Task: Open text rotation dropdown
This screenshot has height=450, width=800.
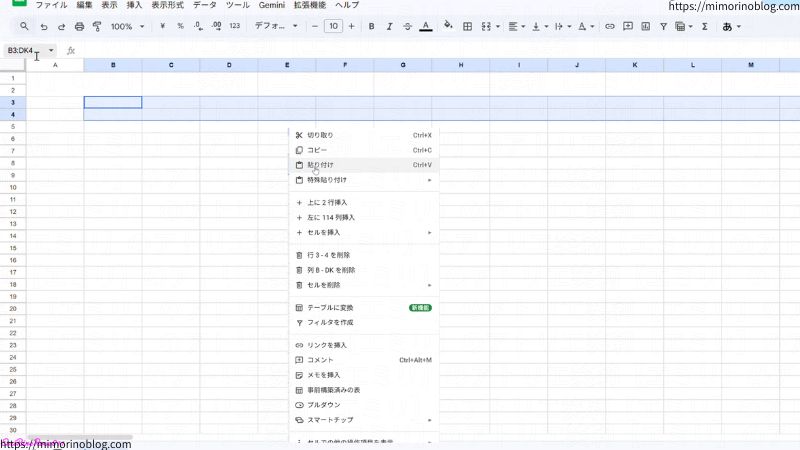Action: pyautogui.click(x=586, y=27)
